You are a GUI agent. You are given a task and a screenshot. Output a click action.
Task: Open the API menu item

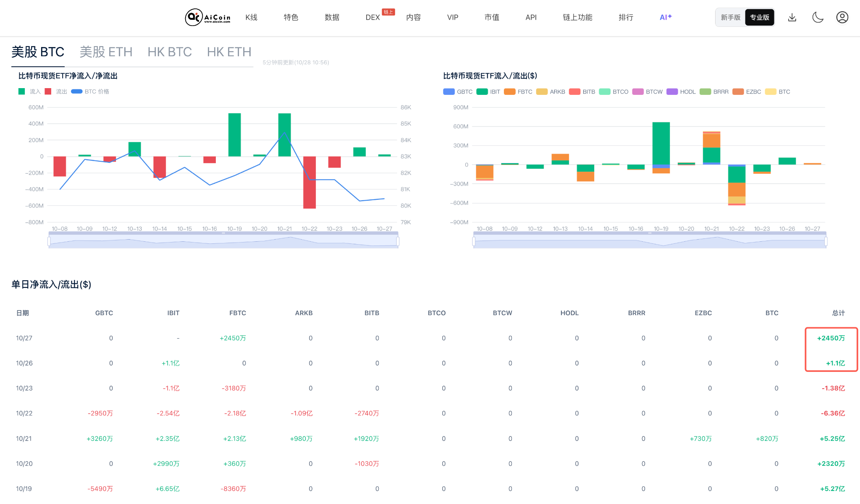pos(531,17)
